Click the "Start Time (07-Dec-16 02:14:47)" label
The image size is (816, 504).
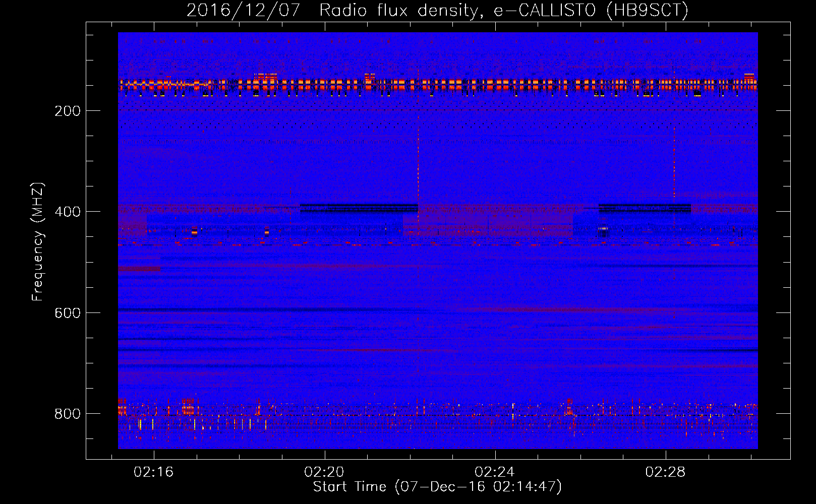(437, 487)
